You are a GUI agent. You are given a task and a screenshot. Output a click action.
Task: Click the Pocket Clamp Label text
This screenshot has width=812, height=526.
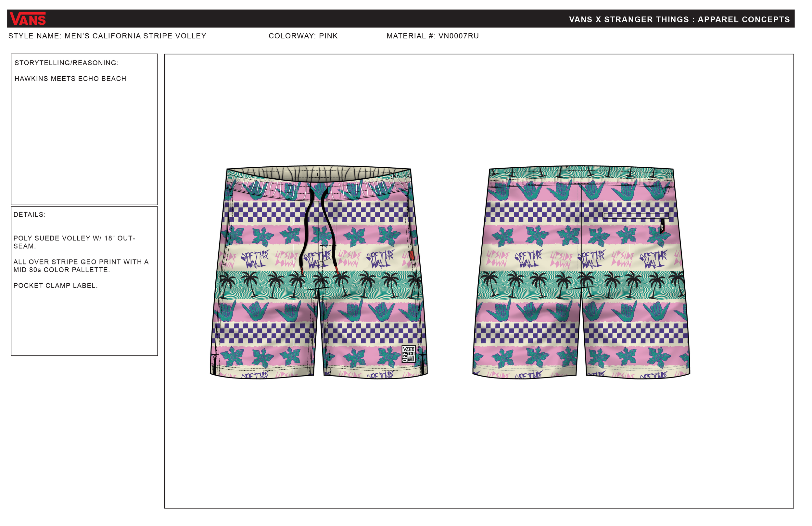(x=56, y=286)
